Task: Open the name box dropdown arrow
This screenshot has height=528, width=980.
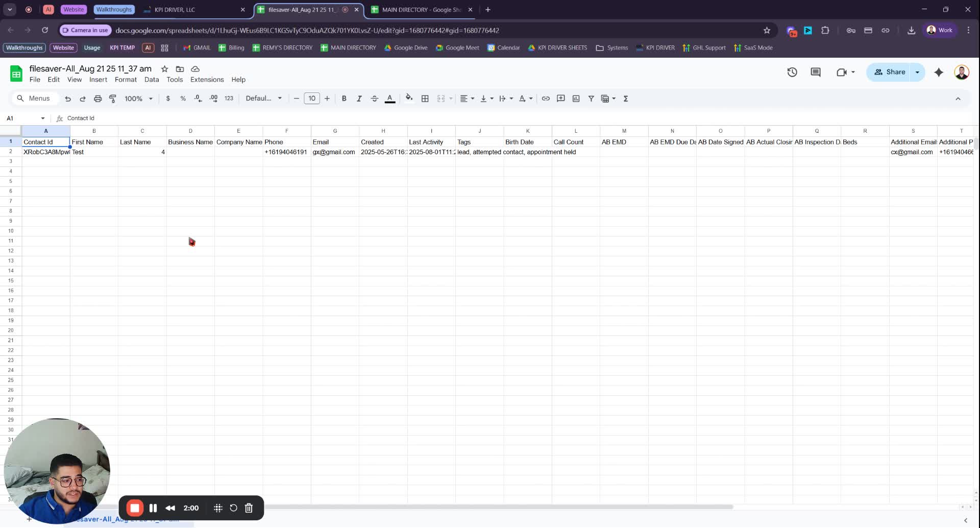Action: click(43, 118)
